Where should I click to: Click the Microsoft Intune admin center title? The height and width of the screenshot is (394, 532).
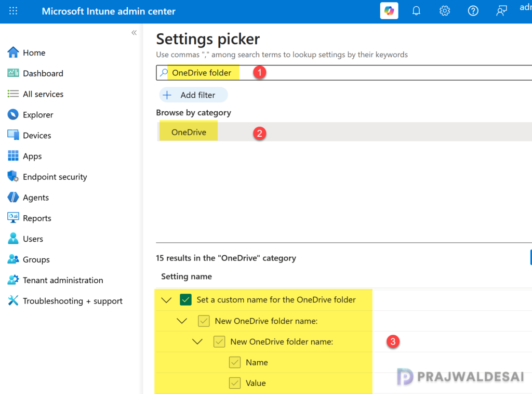[109, 11]
